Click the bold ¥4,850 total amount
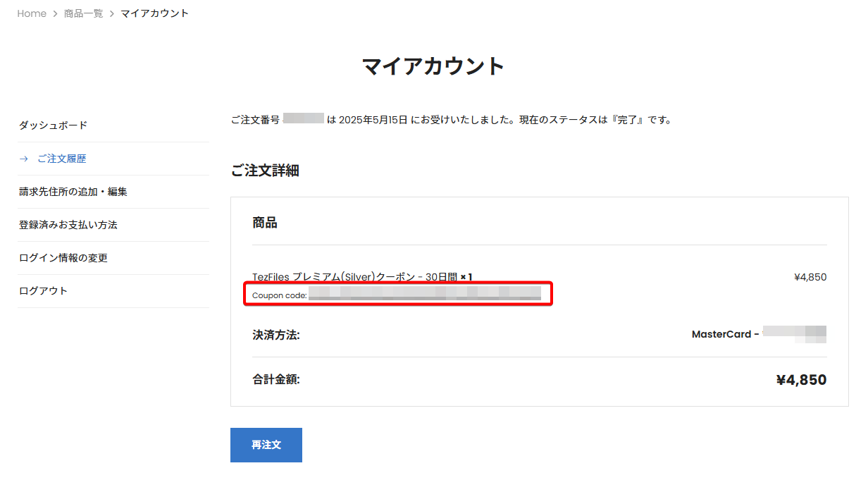The height and width of the screenshot is (480, 868). (801, 380)
